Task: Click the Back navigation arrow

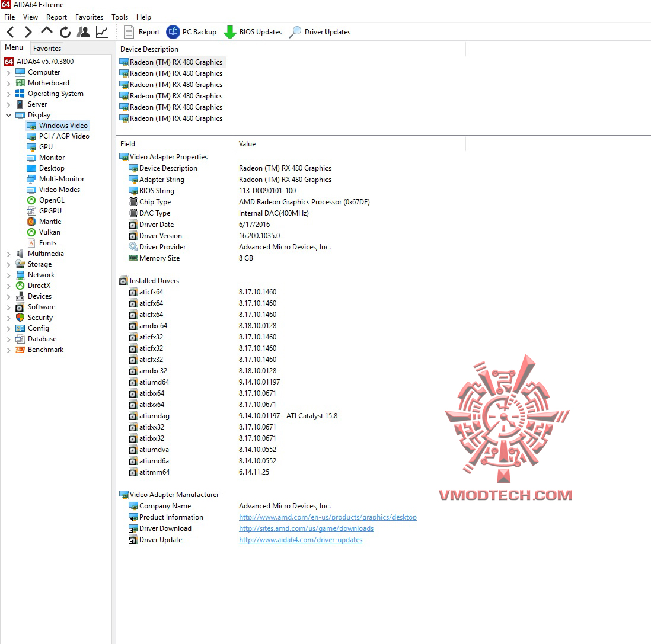Action: [11, 32]
